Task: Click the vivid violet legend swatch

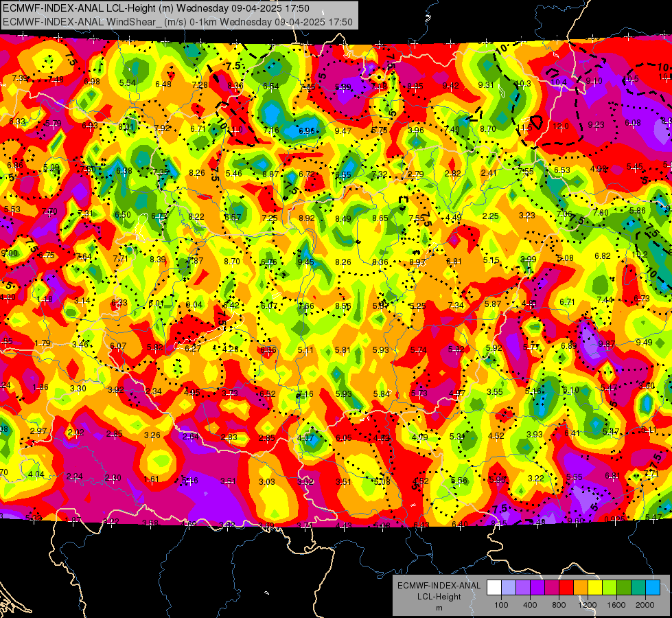Action: (x=537, y=588)
